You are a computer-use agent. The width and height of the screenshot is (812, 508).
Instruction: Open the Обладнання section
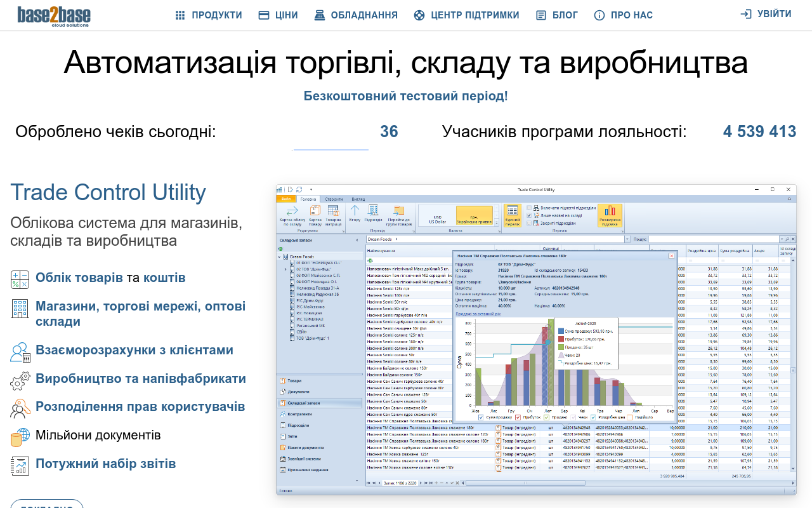[x=356, y=15]
